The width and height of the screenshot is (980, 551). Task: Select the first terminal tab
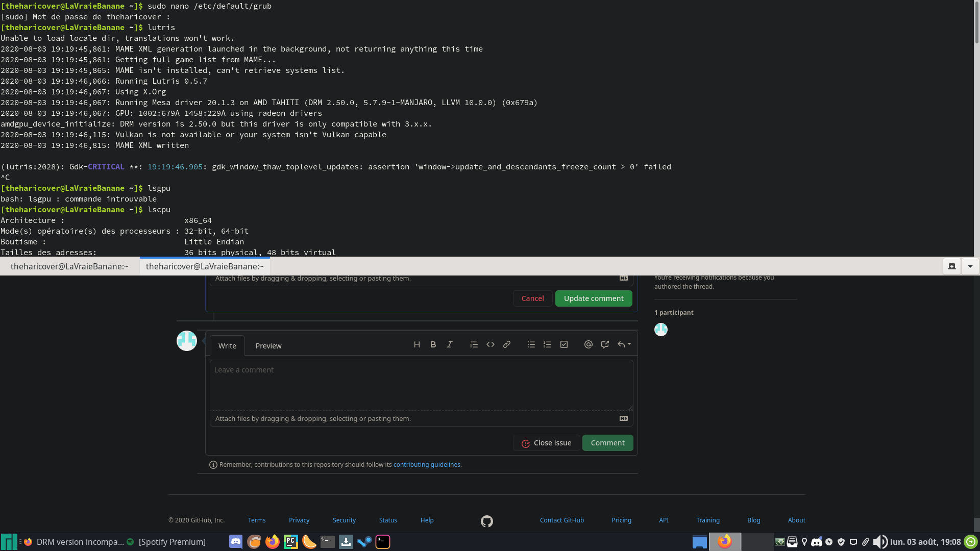coord(69,266)
